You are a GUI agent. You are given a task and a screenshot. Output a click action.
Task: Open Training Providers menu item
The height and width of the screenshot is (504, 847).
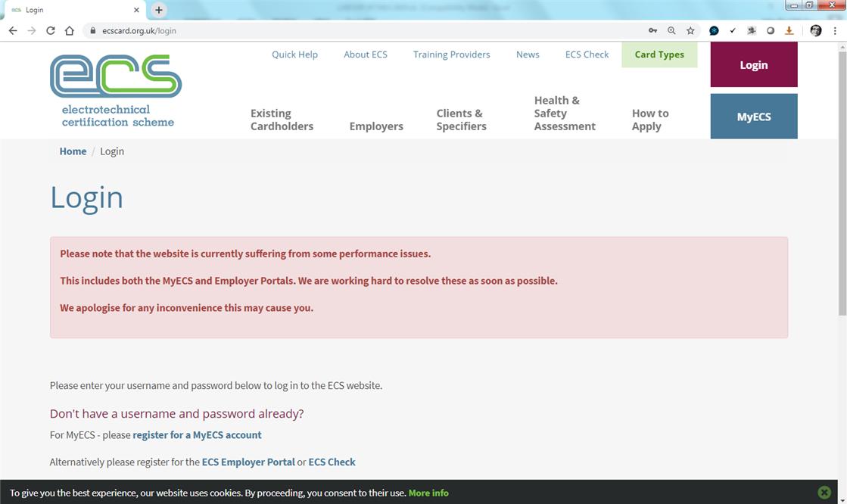click(x=452, y=54)
